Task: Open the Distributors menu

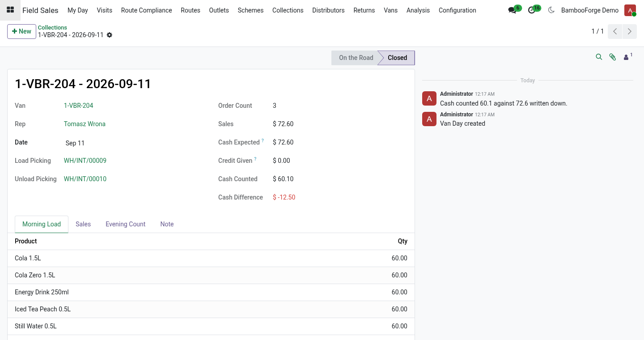Action: tap(329, 10)
